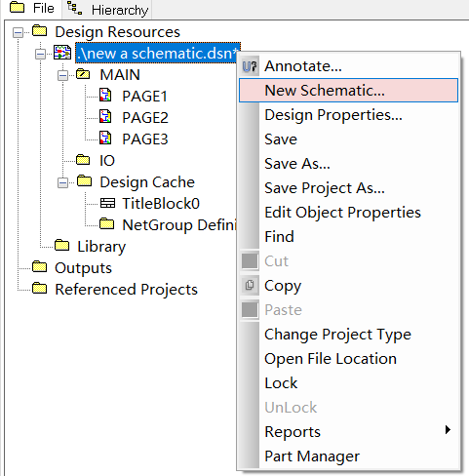Image resolution: width=469 pixels, height=476 pixels.
Task: Click the Copy icon in the context menu
Action: [x=250, y=285]
